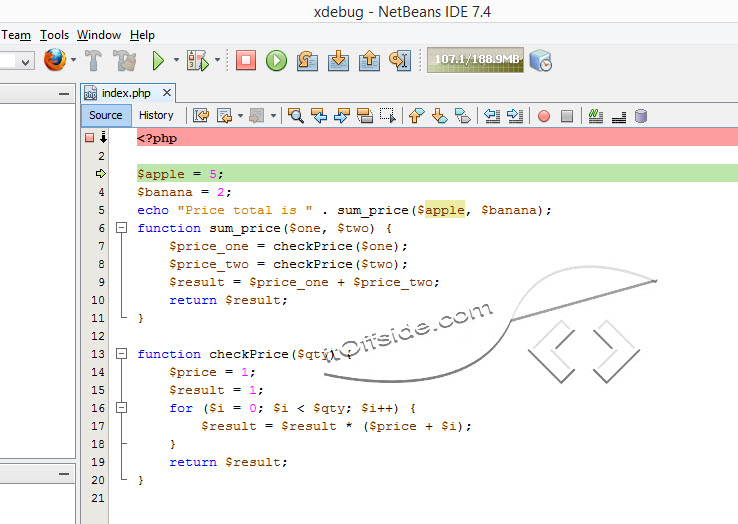Collapse for loop fold at line 16
The width and height of the screenshot is (738, 524).
121,408
